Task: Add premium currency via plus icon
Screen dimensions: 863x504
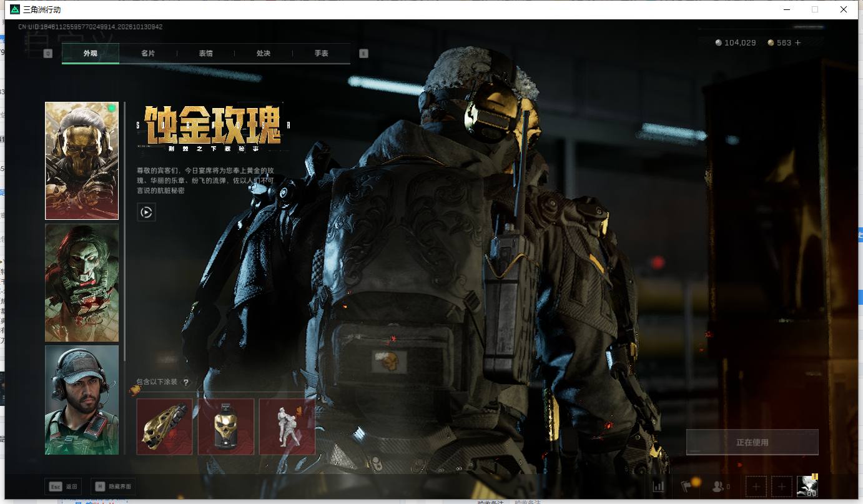Action: click(797, 43)
